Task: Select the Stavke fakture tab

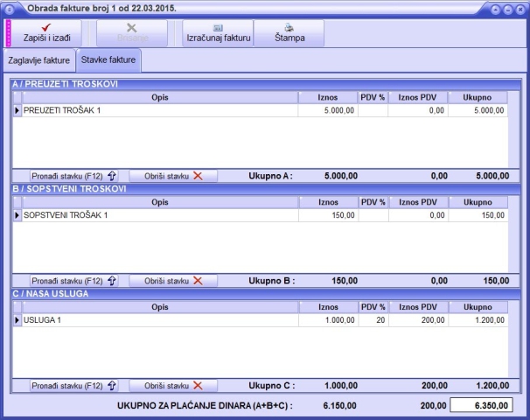Action: tap(109, 61)
